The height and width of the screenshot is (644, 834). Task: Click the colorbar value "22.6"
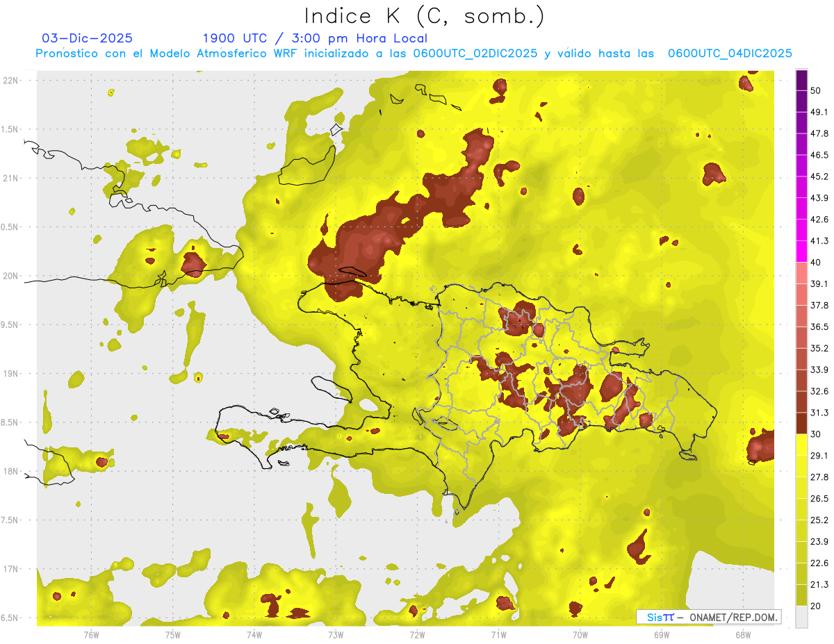[819, 563]
